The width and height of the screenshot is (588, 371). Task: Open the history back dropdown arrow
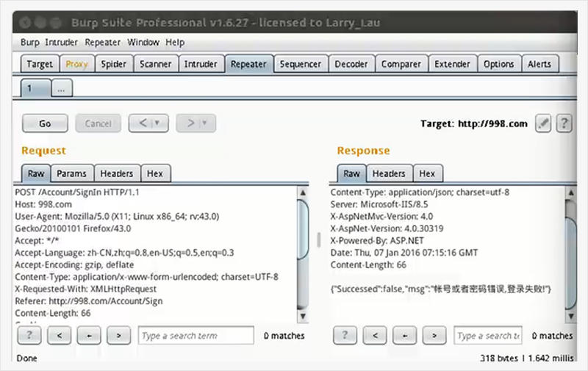[x=157, y=123]
